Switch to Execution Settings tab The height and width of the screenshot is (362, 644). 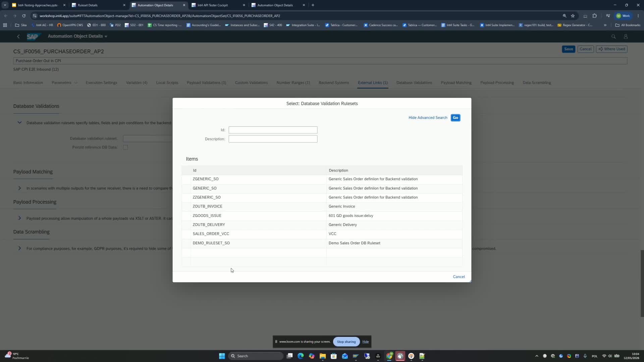click(101, 83)
